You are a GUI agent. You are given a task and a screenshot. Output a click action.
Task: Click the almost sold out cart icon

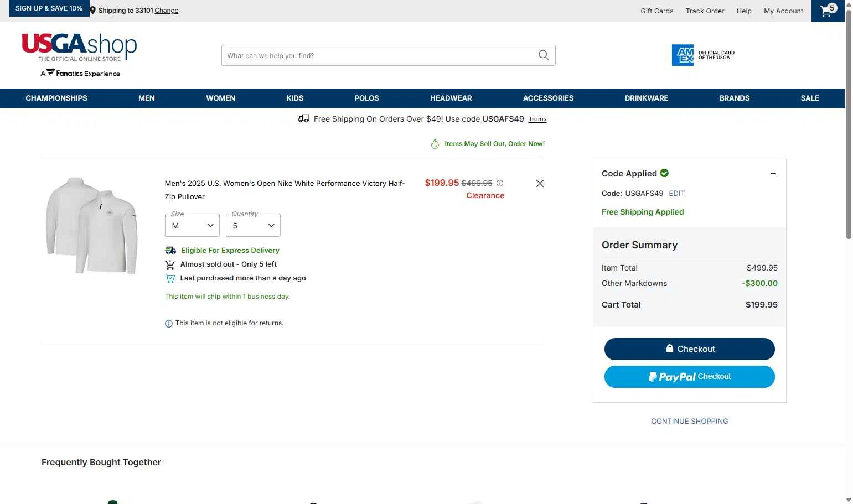click(x=170, y=264)
